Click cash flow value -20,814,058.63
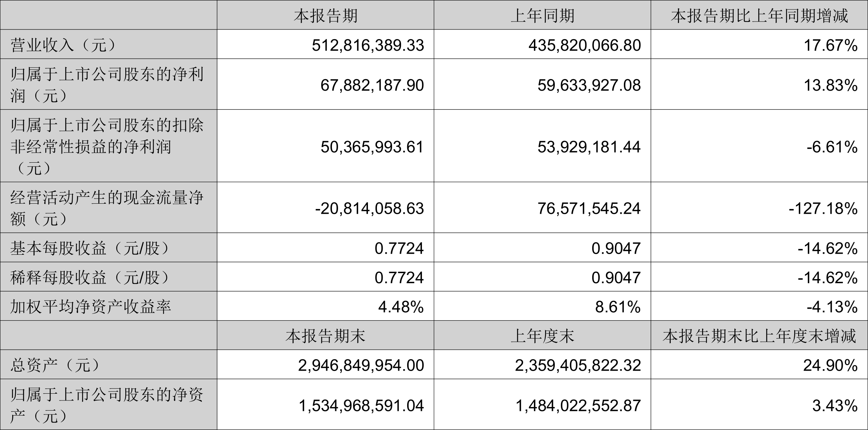The height and width of the screenshot is (430, 868). 369,208
